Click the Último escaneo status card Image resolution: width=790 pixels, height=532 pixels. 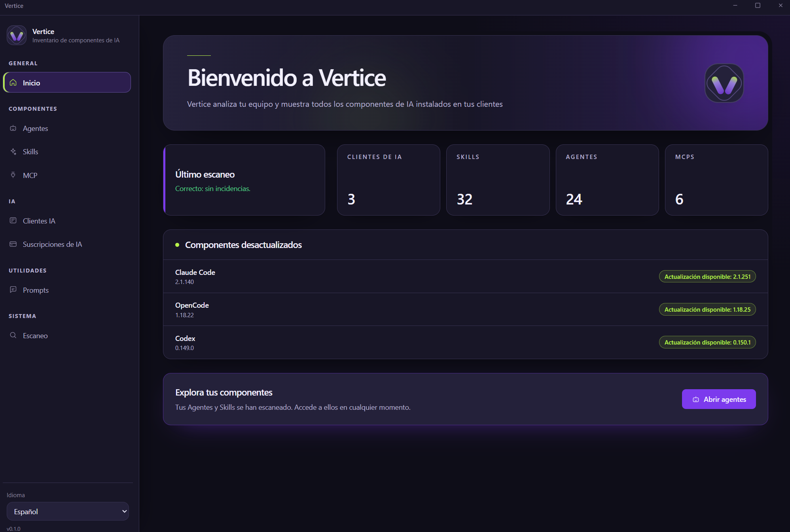coord(244,180)
